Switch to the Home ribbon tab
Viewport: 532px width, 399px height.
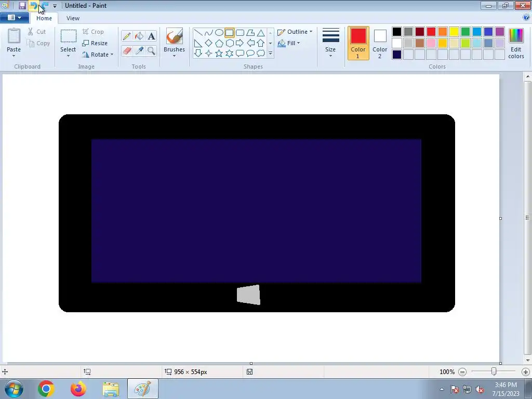(x=44, y=18)
